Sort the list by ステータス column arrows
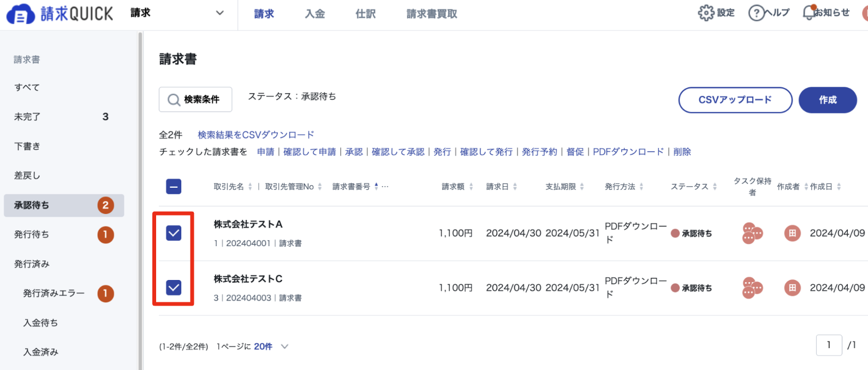Image resolution: width=868 pixels, height=370 pixels. coord(715,187)
